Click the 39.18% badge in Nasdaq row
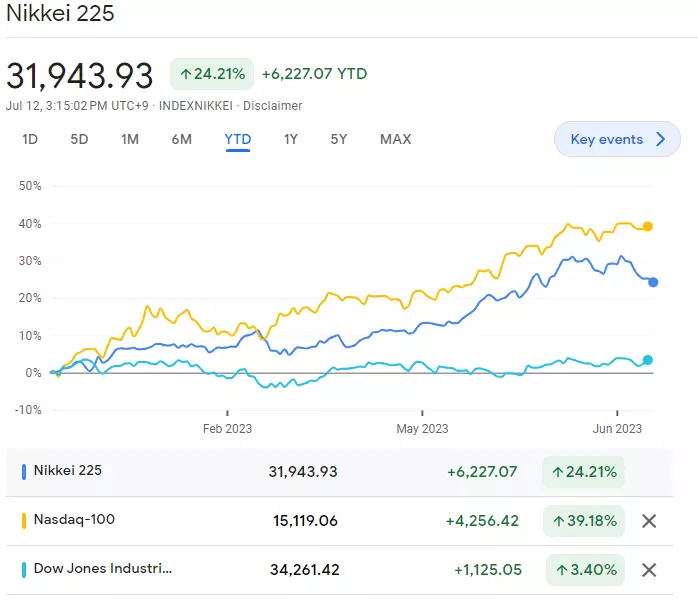 click(x=584, y=521)
